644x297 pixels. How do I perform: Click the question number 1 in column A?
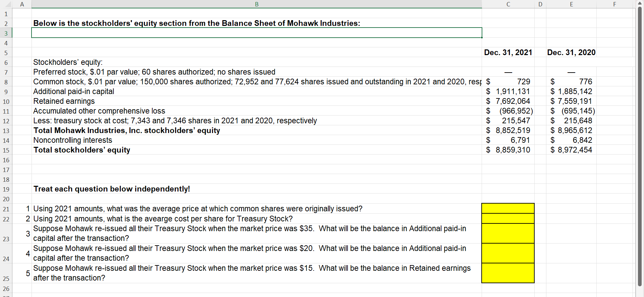pos(28,209)
